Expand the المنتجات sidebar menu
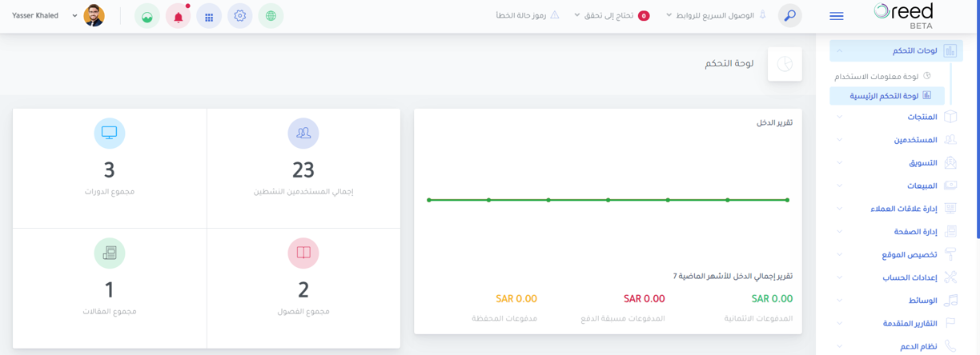This screenshot has height=355, width=980. pos(898,117)
